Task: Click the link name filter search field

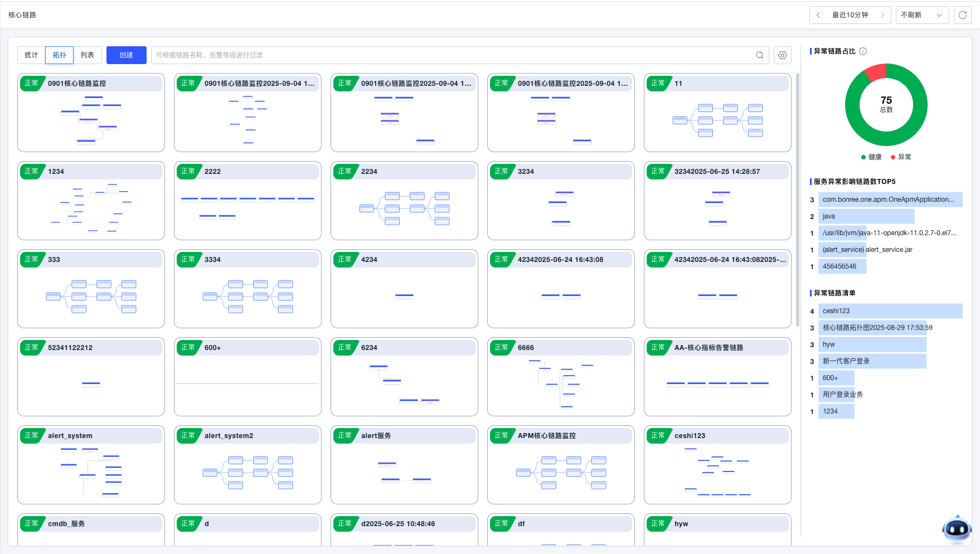Action: [x=452, y=55]
